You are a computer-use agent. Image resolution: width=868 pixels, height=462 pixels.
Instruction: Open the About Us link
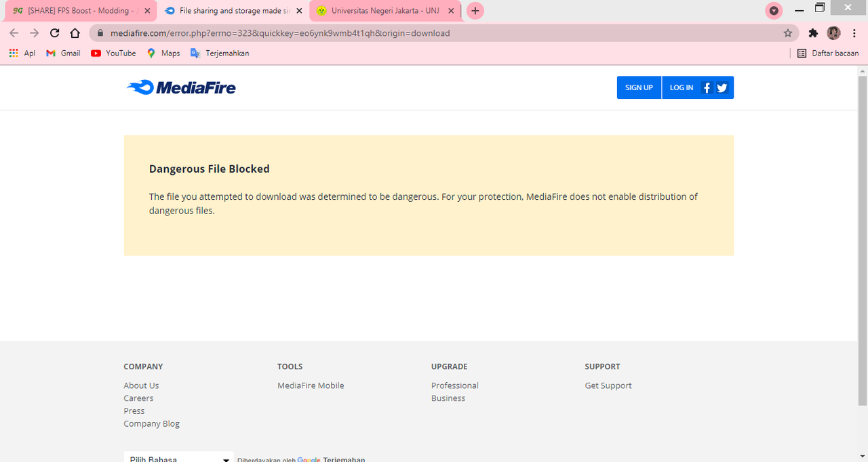point(141,385)
